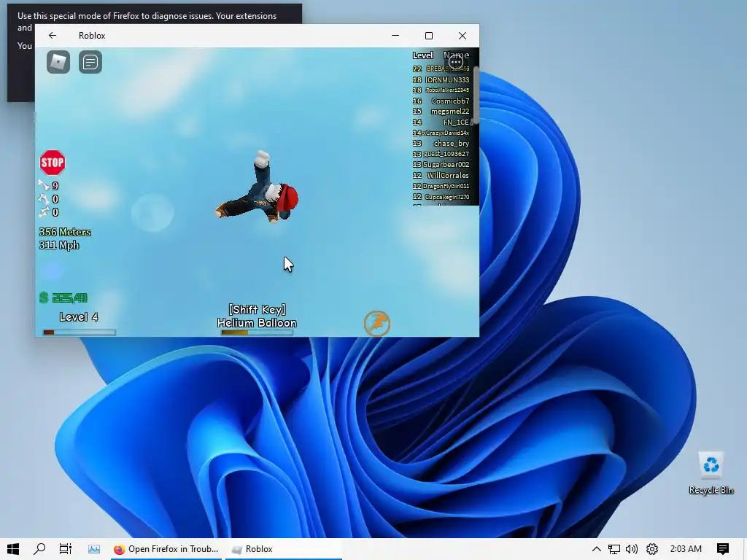Open the network tray icon
747x560 pixels.
point(614,549)
